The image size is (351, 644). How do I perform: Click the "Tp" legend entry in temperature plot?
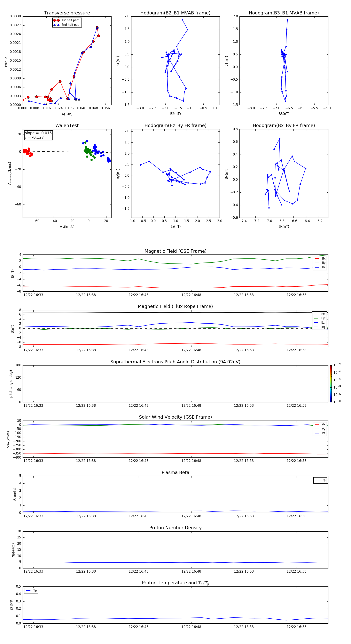(31, 591)
